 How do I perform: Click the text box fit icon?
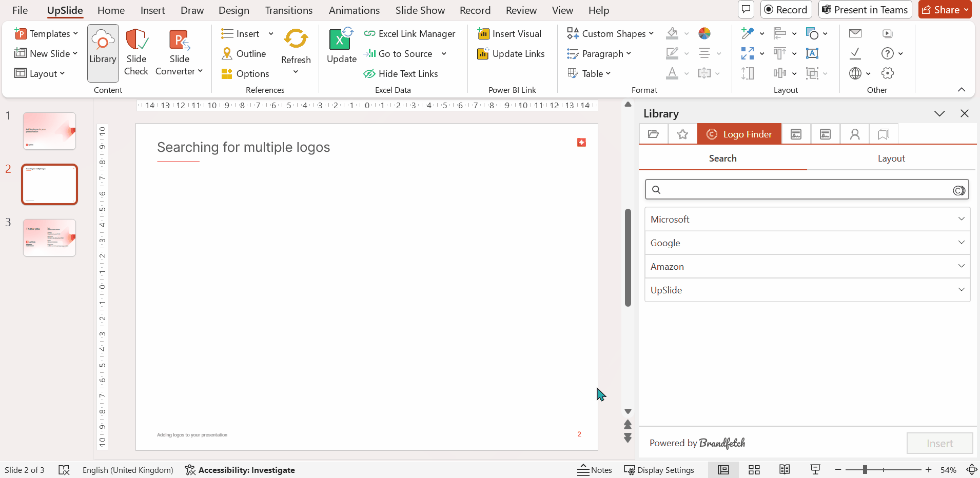[x=812, y=53]
